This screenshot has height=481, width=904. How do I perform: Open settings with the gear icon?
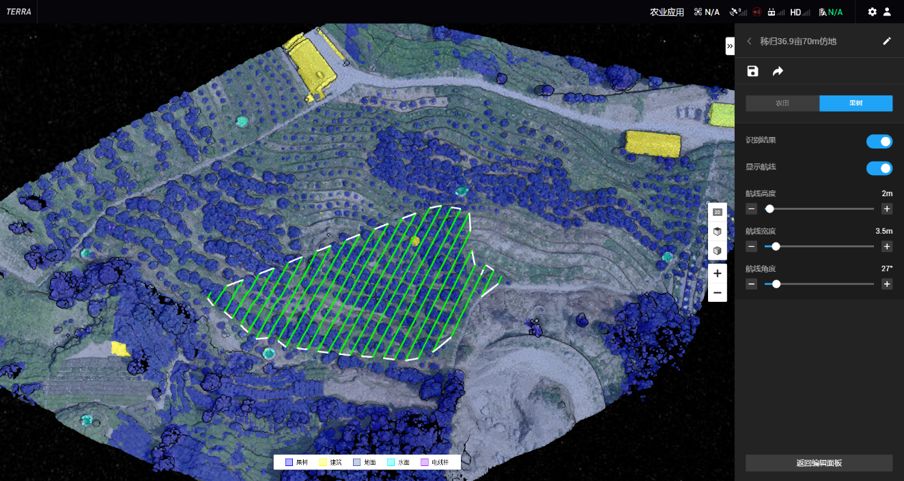[x=872, y=12]
